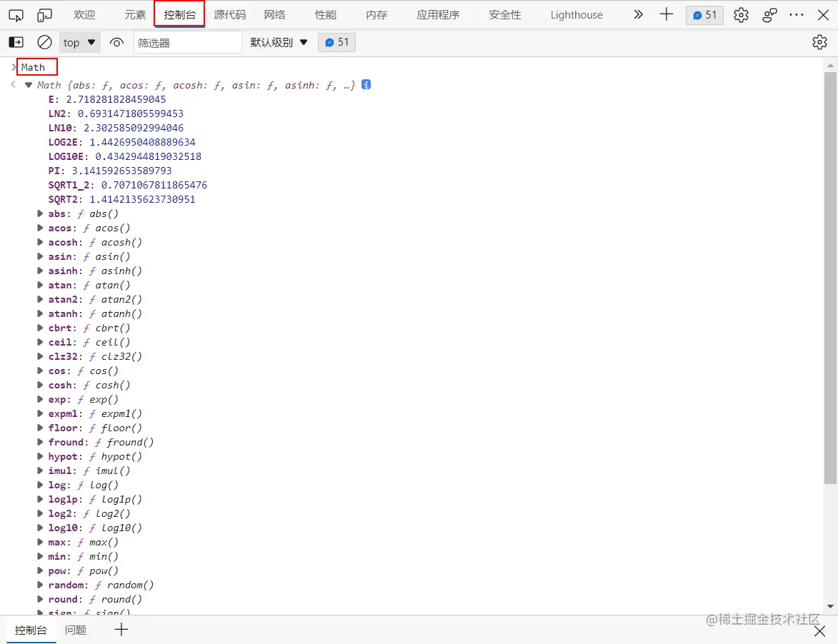Click scrollbar up arrow
Image resolution: width=838 pixels, height=644 pixels.
(x=830, y=66)
